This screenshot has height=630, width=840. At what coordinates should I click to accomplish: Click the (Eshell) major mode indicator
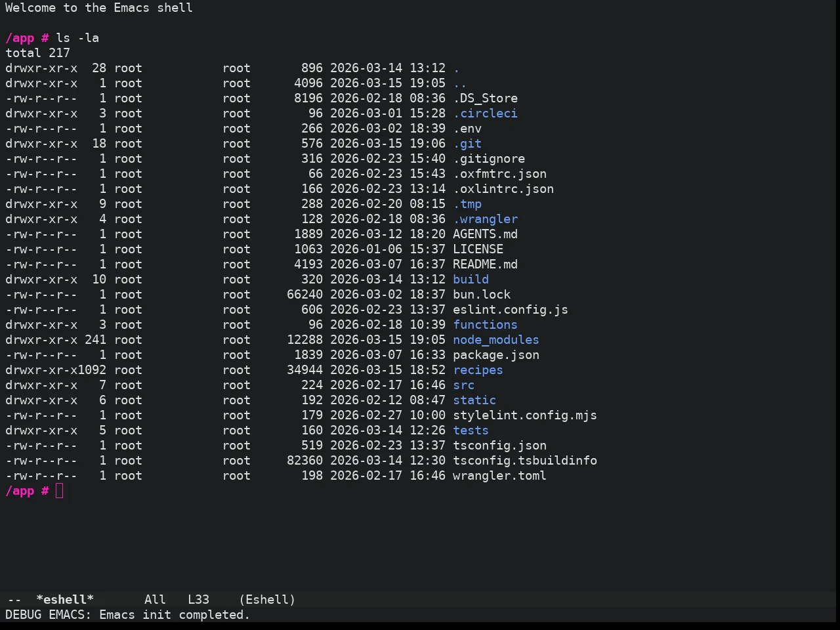(x=267, y=600)
